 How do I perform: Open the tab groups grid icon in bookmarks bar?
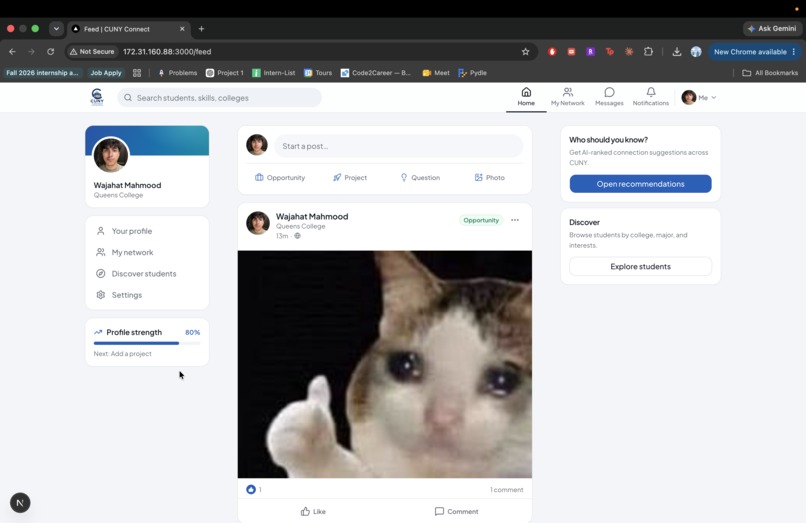tap(137, 73)
